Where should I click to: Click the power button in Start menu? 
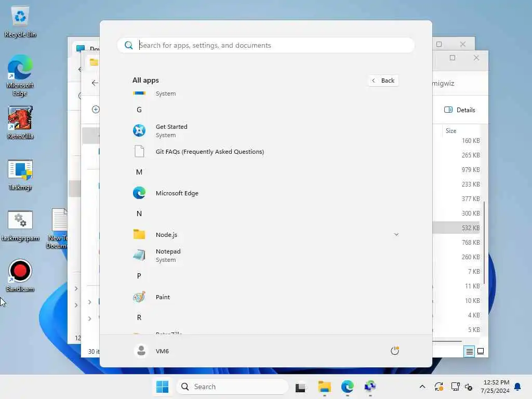point(395,351)
